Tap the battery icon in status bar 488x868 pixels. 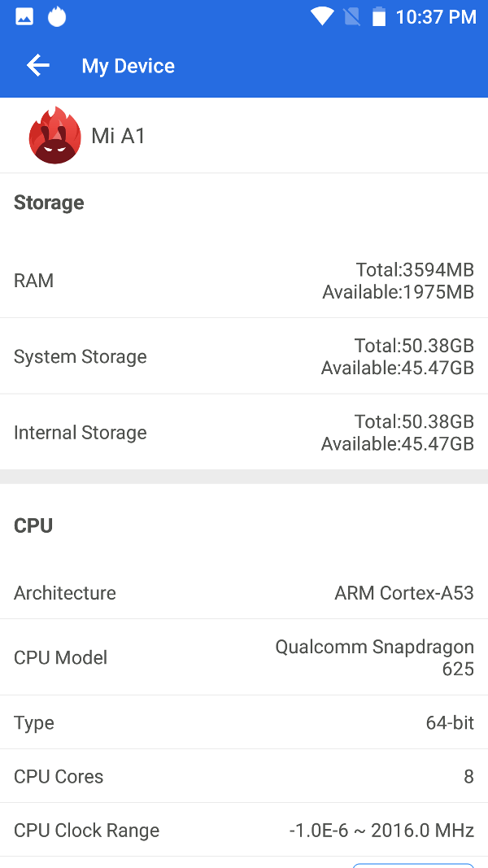(378, 16)
